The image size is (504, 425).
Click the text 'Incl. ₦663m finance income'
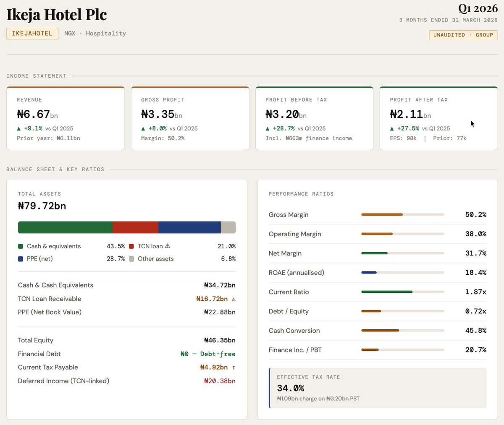(x=309, y=138)
